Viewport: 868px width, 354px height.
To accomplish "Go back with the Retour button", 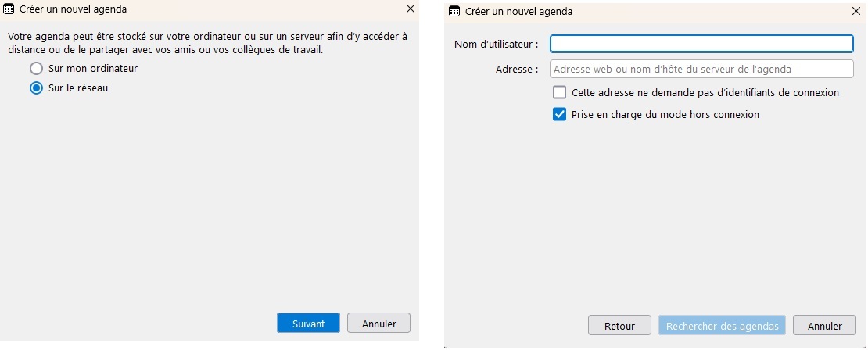I will [619, 326].
